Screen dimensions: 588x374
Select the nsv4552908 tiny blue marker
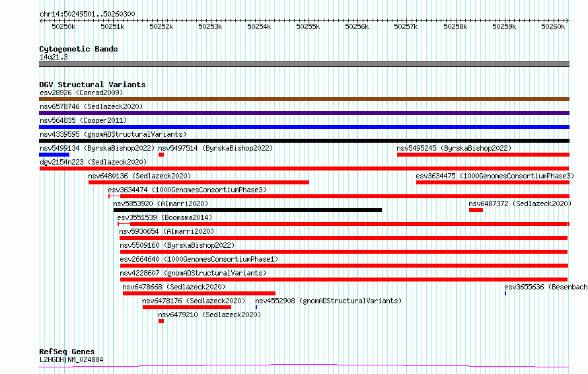point(256,307)
